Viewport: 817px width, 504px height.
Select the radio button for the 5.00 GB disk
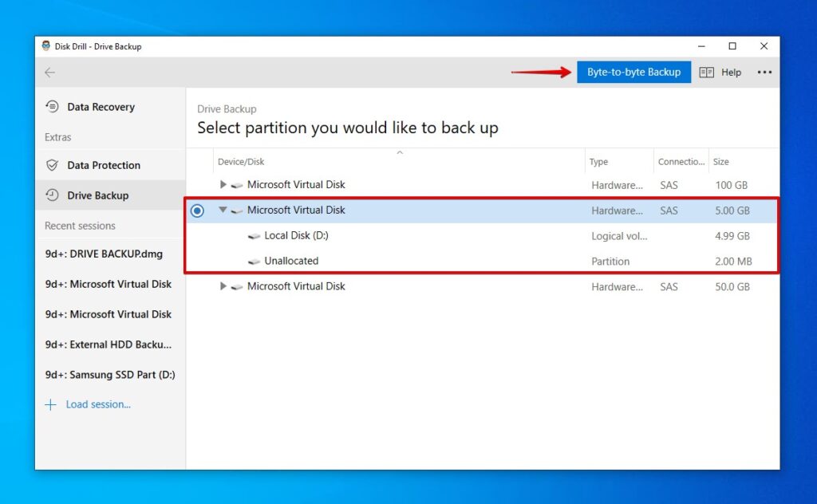click(196, 211)
